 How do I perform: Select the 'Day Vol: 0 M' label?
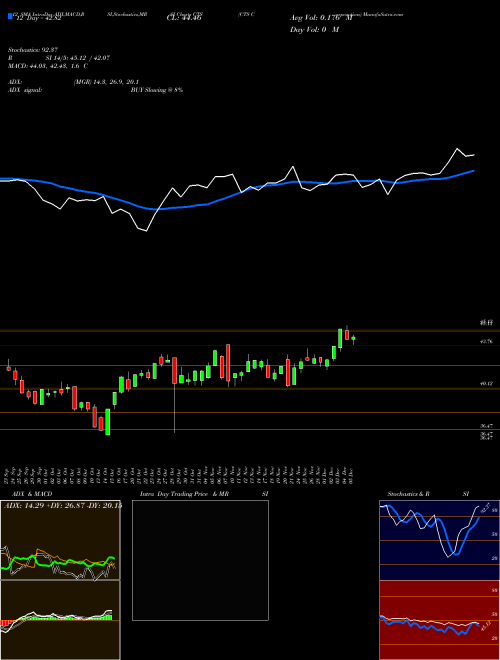coord(314,29)
